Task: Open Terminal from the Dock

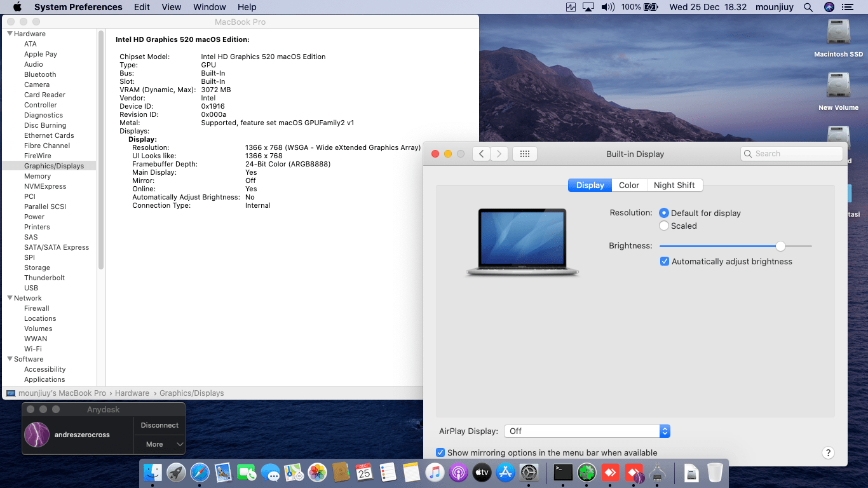Action: click(563, 472)
